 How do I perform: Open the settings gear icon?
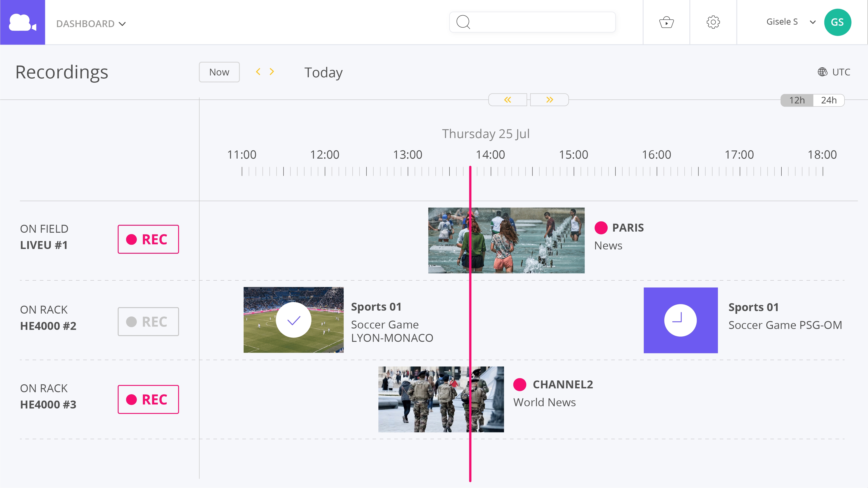click(x=713, y=22)
